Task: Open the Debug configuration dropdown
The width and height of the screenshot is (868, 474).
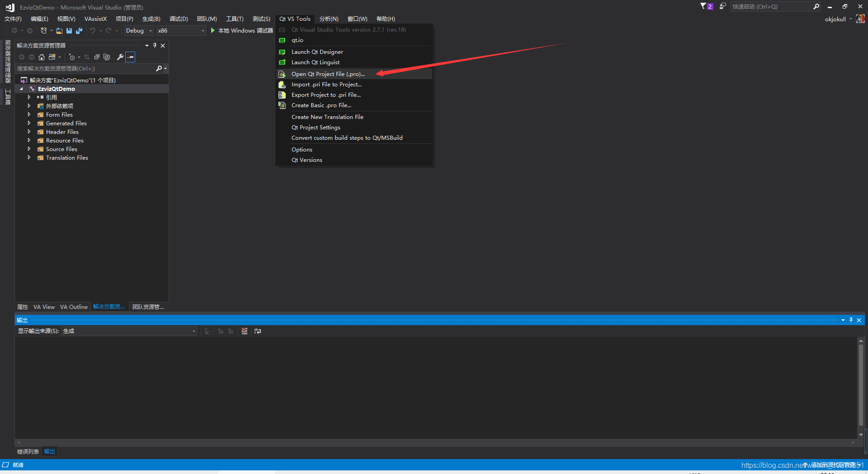Action: click(x=139, y=31)
